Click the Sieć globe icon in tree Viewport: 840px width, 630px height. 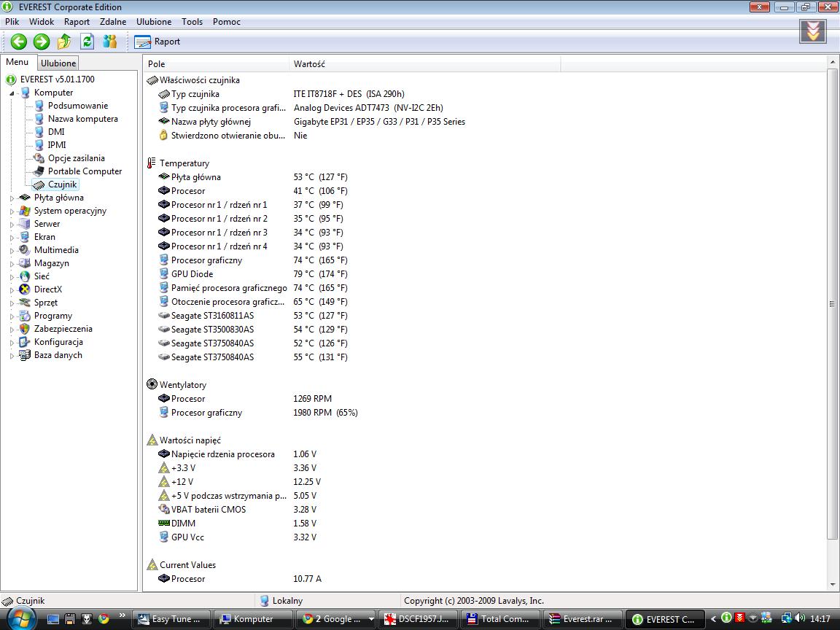[25, 276]
